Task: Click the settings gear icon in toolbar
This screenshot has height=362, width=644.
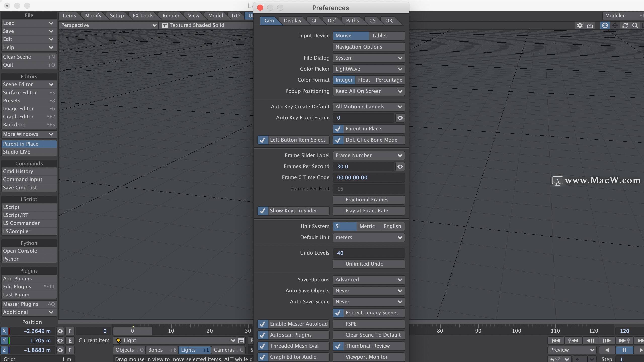Action: [580, 25]
